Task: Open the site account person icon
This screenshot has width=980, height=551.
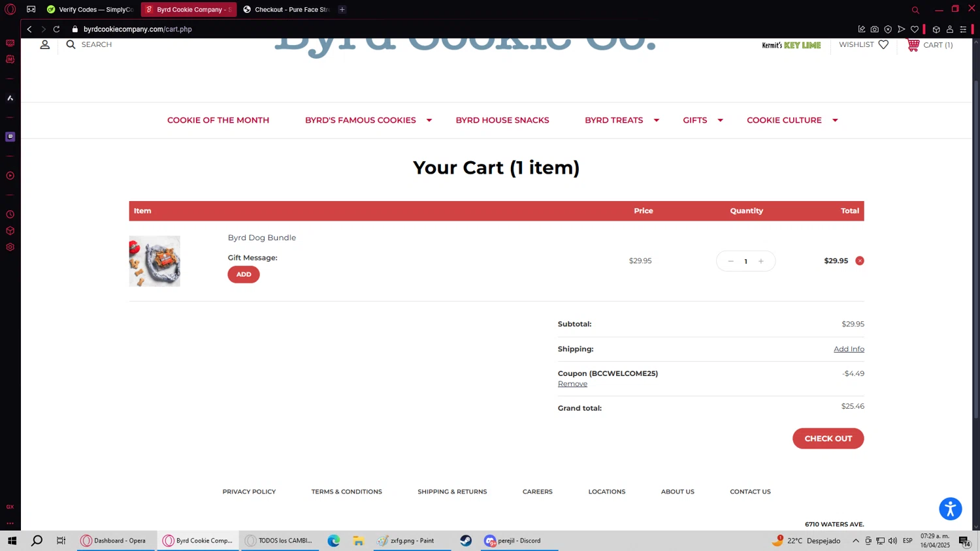Action: click(45, 44)
